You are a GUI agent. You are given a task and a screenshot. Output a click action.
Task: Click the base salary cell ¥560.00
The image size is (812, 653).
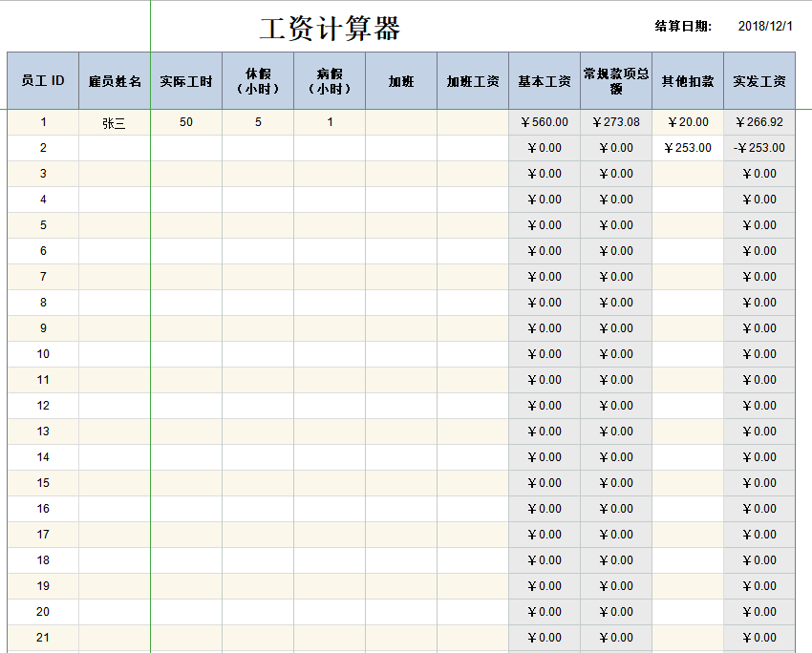[545, 122]
